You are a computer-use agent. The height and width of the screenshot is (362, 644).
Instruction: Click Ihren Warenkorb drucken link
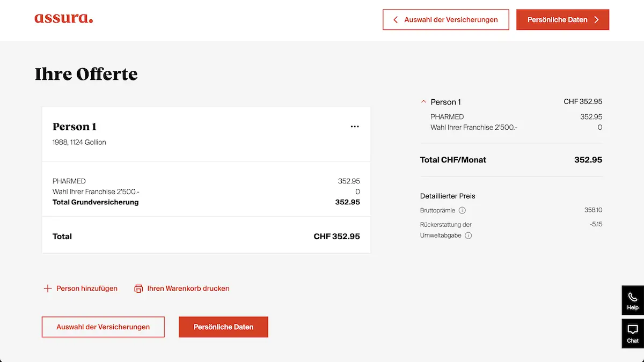click(x=188, y=289)
